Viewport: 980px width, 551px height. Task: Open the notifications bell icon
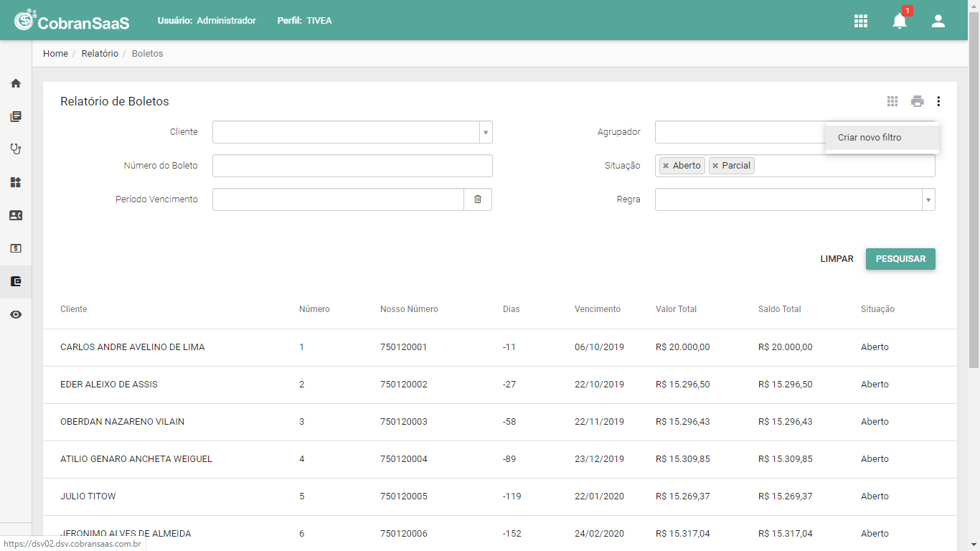click(x=900, y=21)
